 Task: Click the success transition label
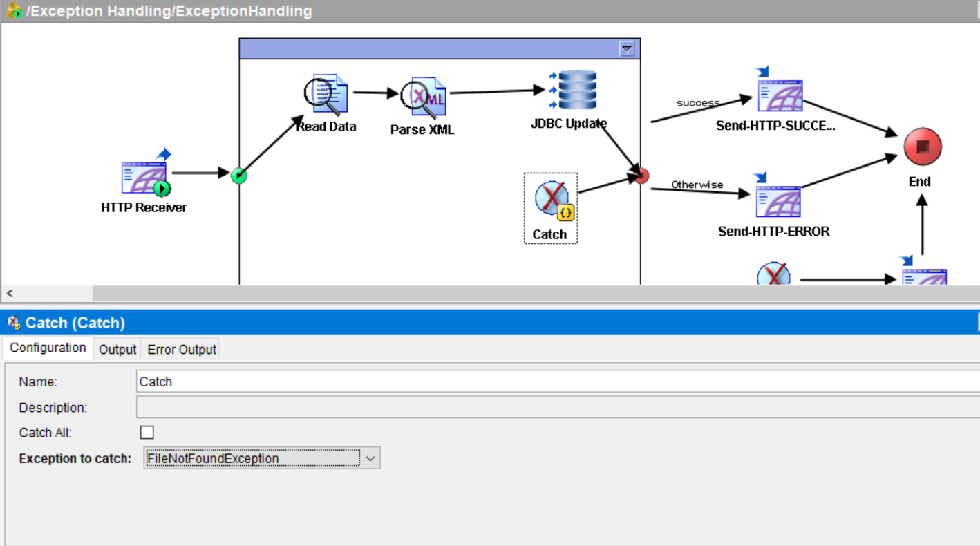point(697,102)
